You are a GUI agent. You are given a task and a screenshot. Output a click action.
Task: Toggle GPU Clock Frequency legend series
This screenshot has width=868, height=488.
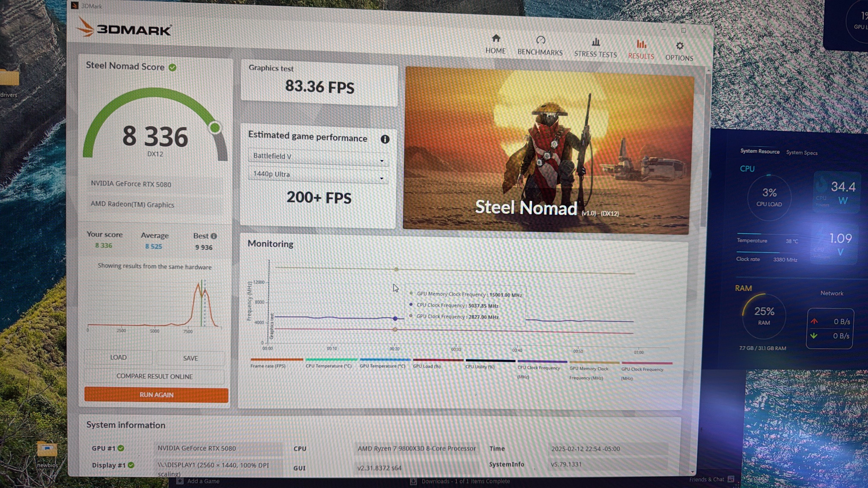tap(646, 371)
